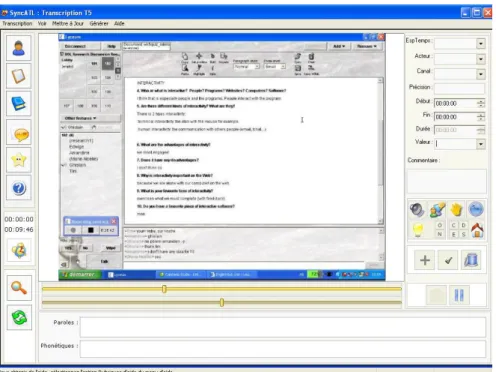The image size is (496, 372).
Task: Open the blue help question mark icon
Action: [x=19, y=188]
